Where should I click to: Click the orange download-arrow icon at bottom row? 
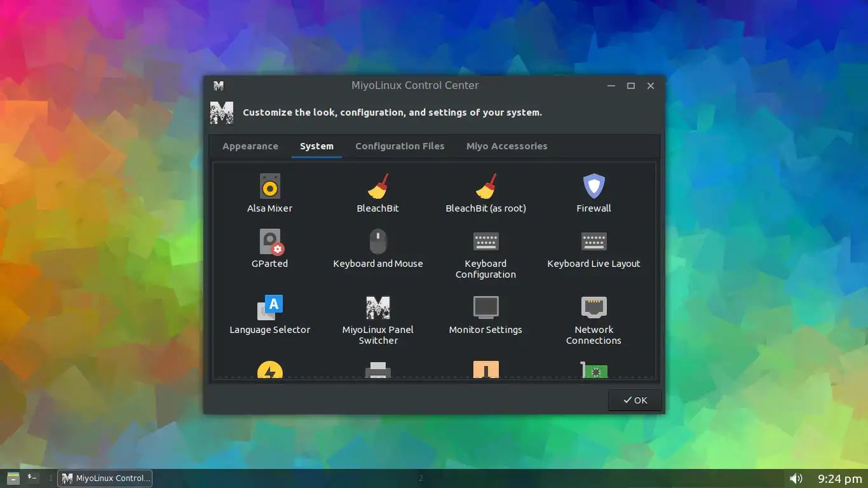(x=486, y=370)
